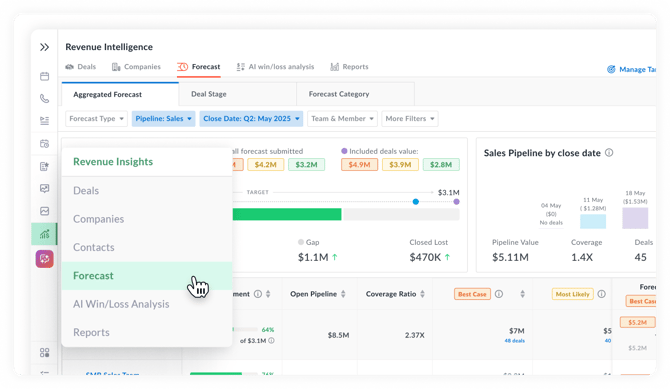Expand the Pipeline: Sales filter
This screenshot has height=389, width=670.
(163, 118)
